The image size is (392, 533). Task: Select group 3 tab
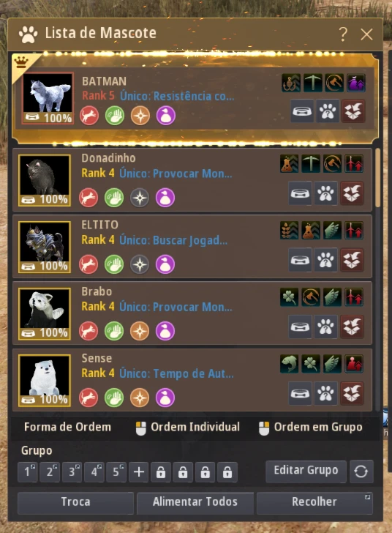click(x=72, y=471)
